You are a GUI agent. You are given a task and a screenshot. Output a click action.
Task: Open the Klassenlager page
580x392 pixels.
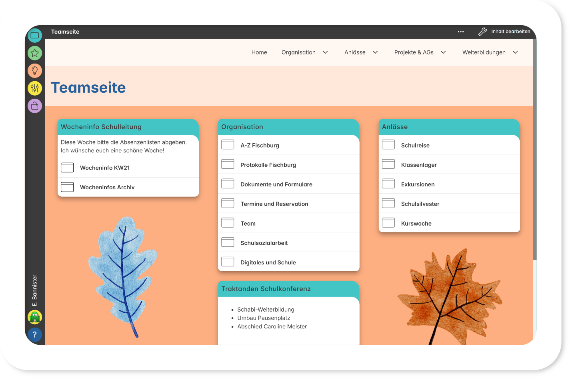coord(419,165)
